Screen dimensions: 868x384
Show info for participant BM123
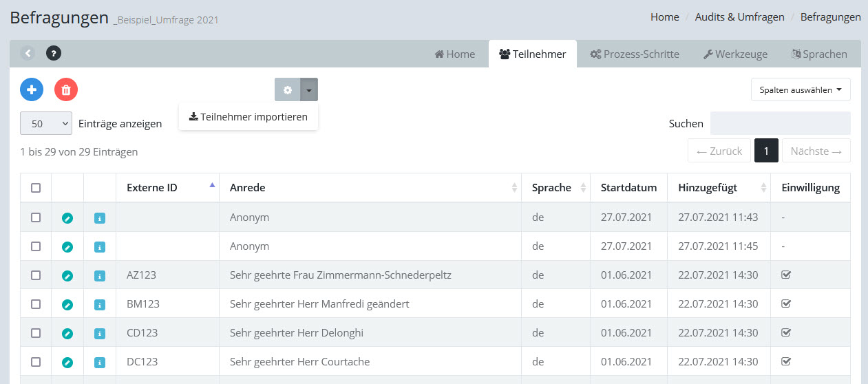[x=100, y=304]
